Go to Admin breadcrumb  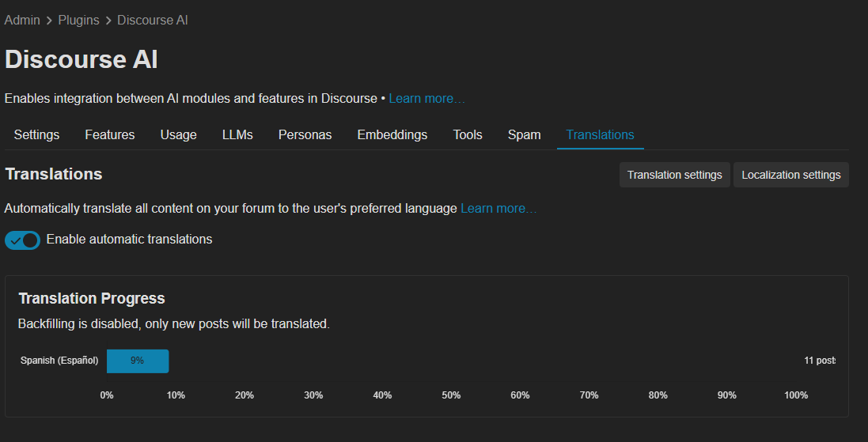coord(22,21)
